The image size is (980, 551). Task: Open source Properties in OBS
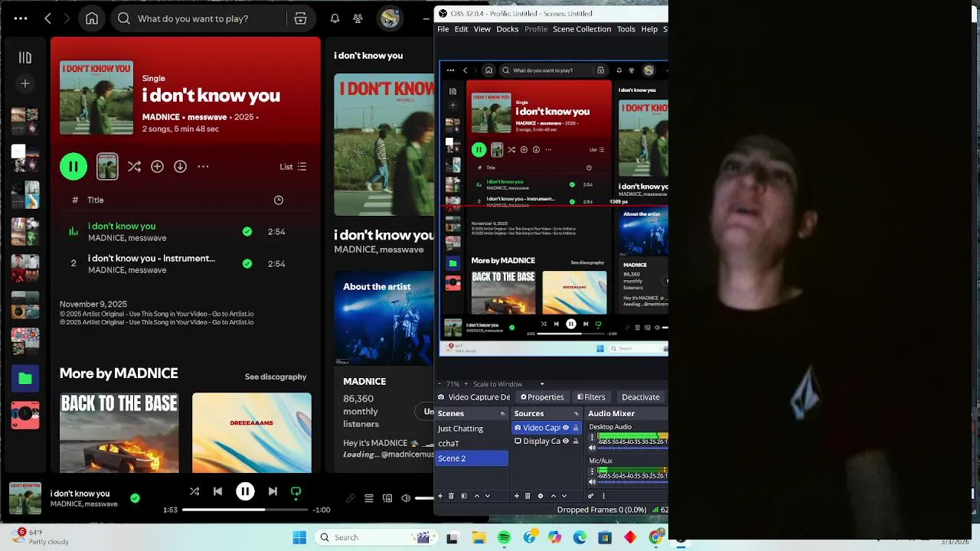(542, 397)
